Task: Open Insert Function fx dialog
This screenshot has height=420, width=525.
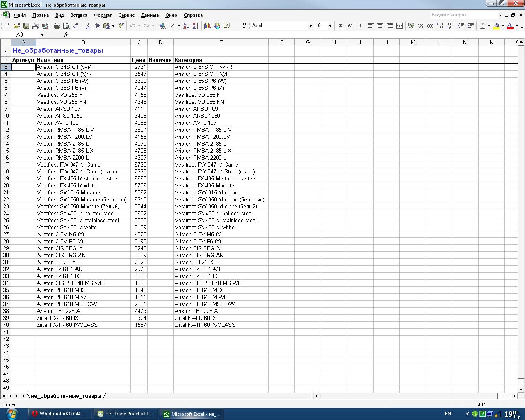Action: [x=66, y=35]
